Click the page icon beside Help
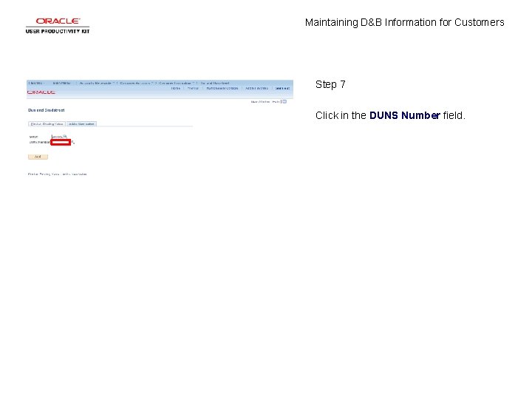This screenshot has height=399, width=532. tap(284, 101)
